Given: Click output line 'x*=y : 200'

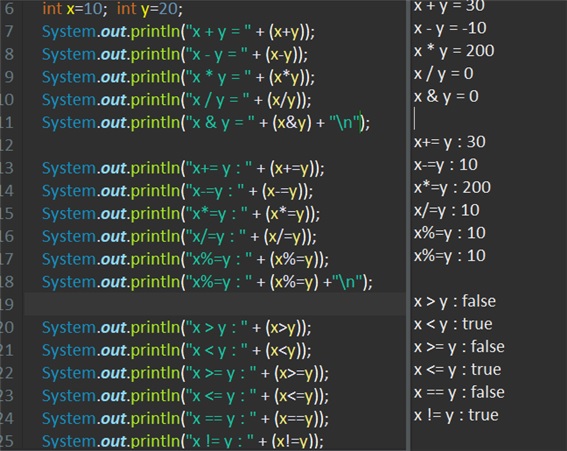Looking at the screenshot, I should click(x=452, y=188).
